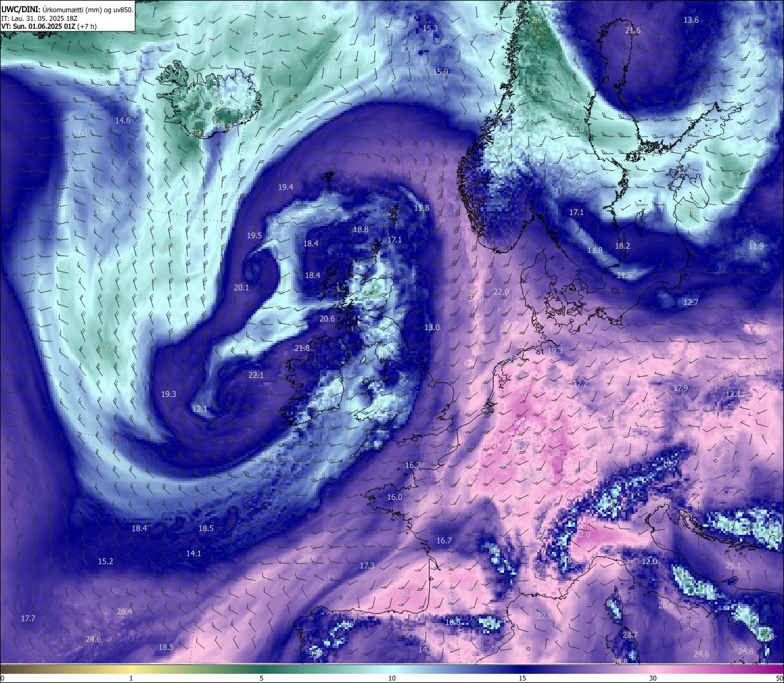Screen dimensions: 784x683
Task: Click the 13.6 value in the top-right
Action: [691, 20]
